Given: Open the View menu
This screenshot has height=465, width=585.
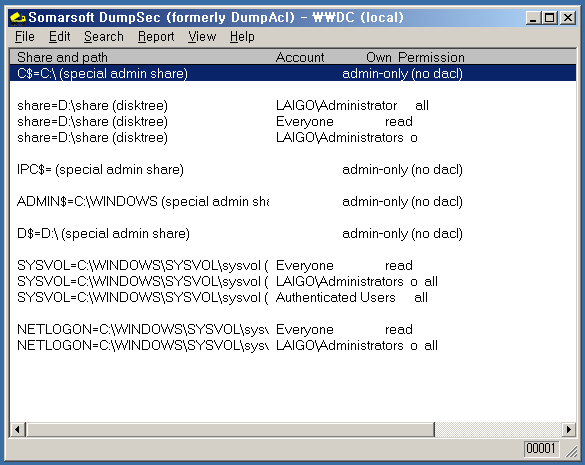Looking at the screenshot, I should tap(202, 37).
